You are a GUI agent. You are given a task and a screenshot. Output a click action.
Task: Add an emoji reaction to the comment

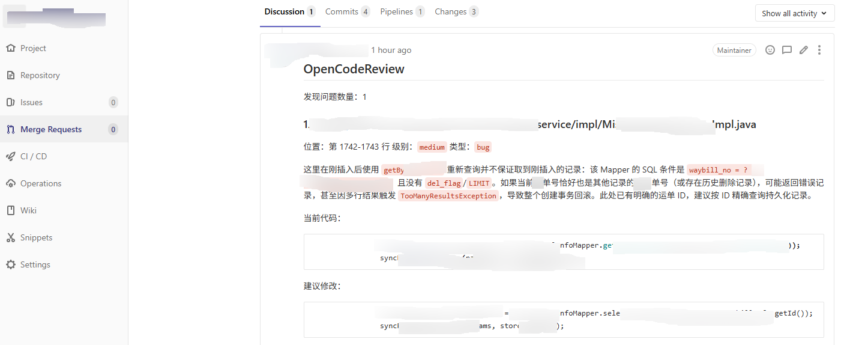click(x=770, y=50)
